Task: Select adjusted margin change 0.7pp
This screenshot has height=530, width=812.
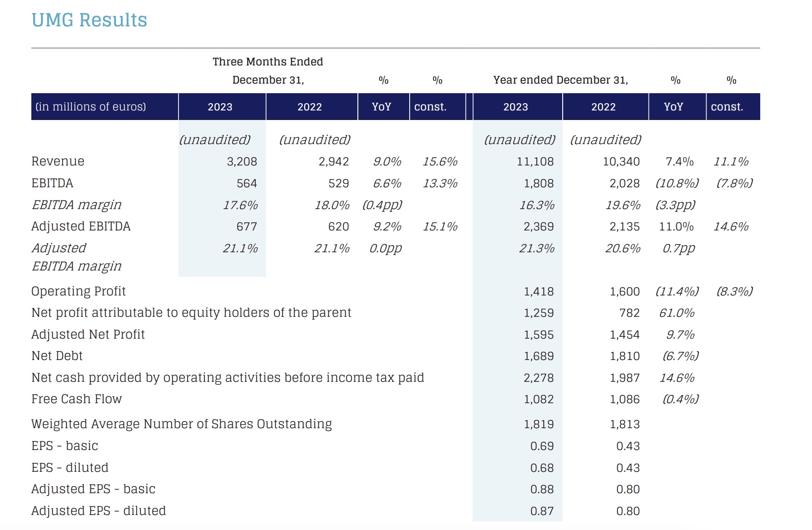Action: (x=678, y=249)
